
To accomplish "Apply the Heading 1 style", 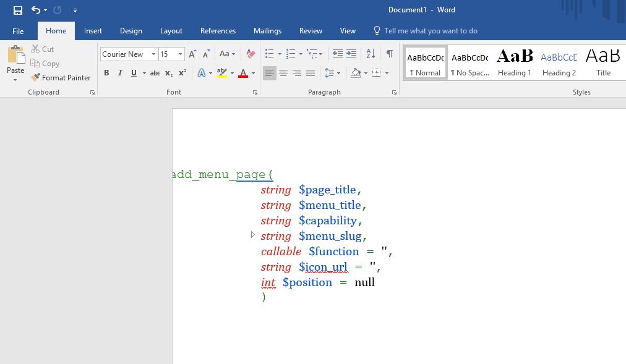I will click(x=515, y=63).
